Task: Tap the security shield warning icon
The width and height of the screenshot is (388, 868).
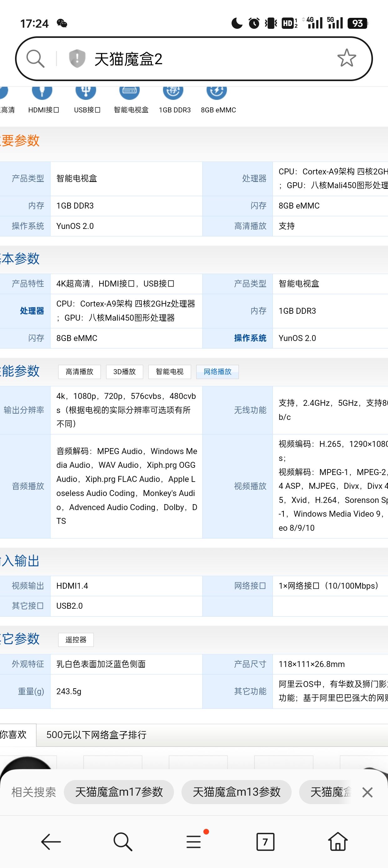Action: [77, 59]
